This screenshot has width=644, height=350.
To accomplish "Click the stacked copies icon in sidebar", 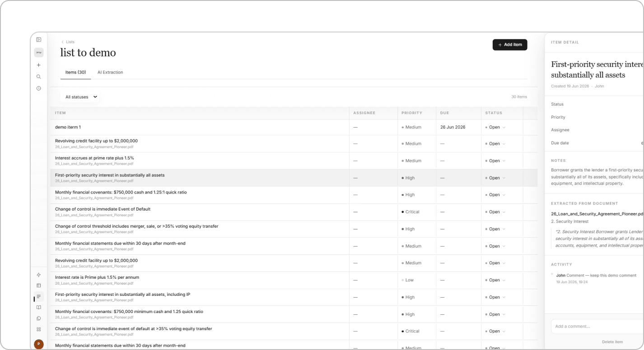I will click(x=39, y=318).
